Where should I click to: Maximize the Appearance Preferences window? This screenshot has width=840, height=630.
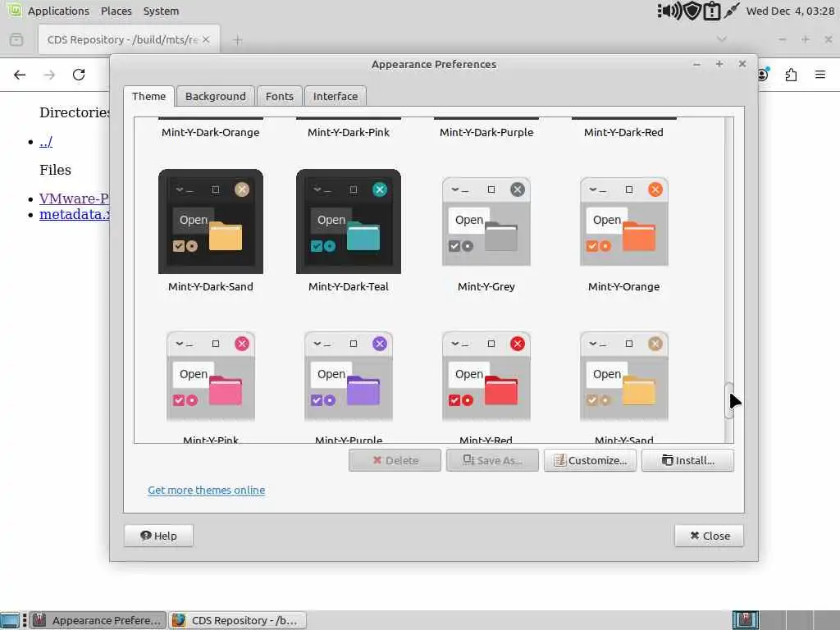coord(719,64)
